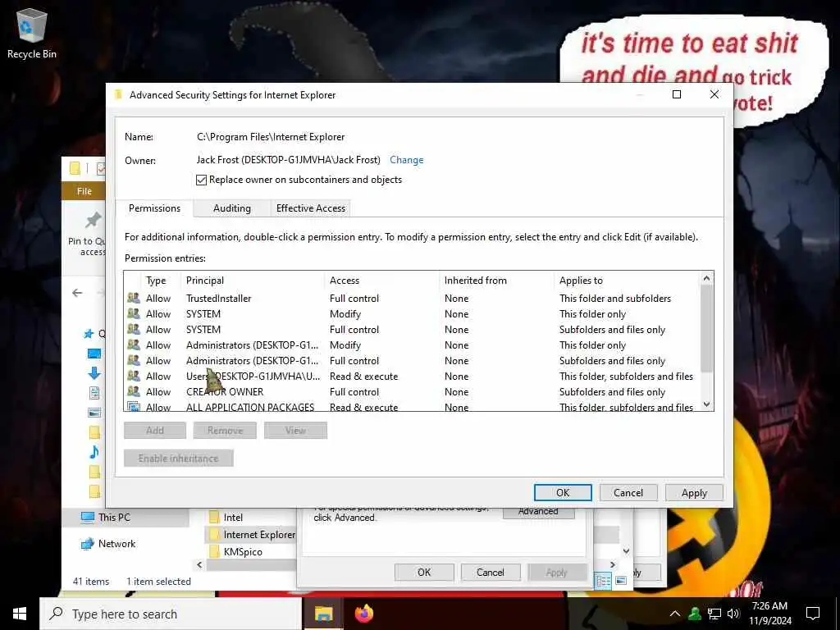Click the permission entries vertical scrollbar thumb
Viewport: 840px width, 630px height.
click(706, 328)
